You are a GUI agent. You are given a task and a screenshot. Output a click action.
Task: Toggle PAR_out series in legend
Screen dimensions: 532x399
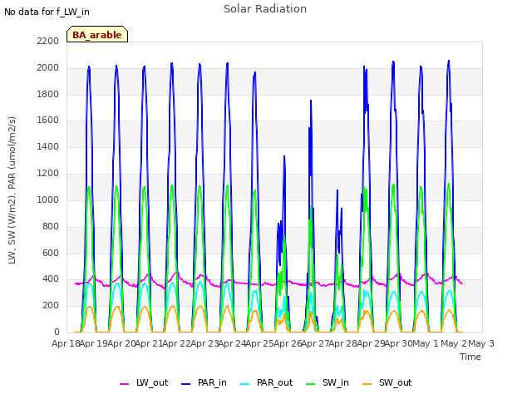coord(266,382)
